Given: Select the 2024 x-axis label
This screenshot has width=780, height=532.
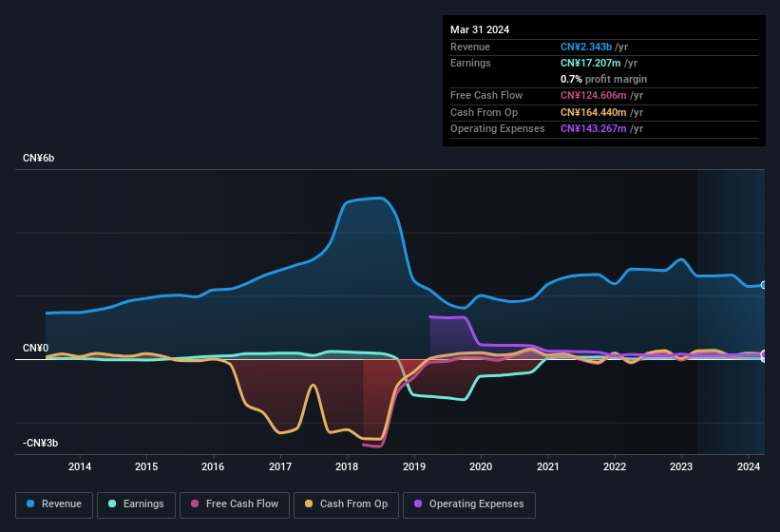Looking at the screenshot, I should [748, 466].
